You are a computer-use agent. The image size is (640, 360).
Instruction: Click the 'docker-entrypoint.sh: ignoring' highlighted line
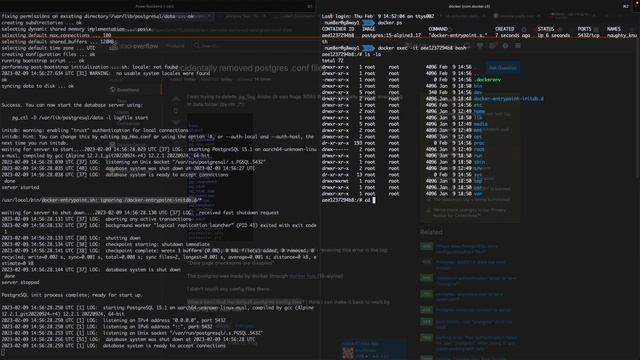[x=101, y=200]
